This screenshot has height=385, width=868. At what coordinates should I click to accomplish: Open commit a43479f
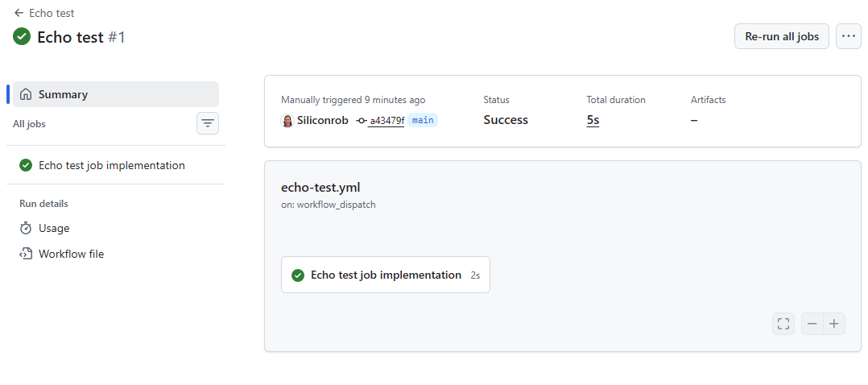[386, 121]
